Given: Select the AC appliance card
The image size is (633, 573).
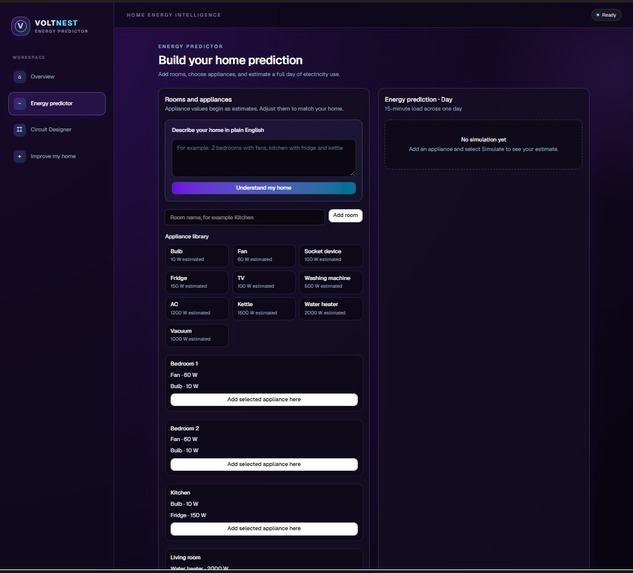Looking at the screenshot, I should click(197, 309).
